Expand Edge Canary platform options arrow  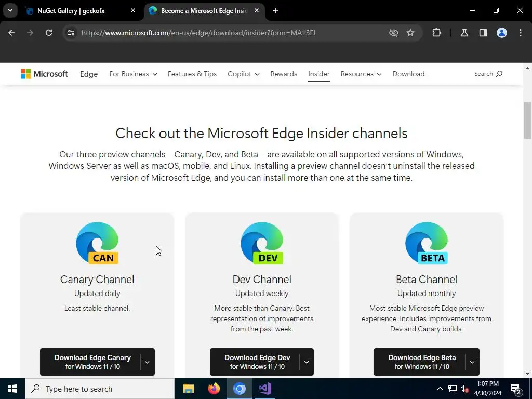click(147, 362)
